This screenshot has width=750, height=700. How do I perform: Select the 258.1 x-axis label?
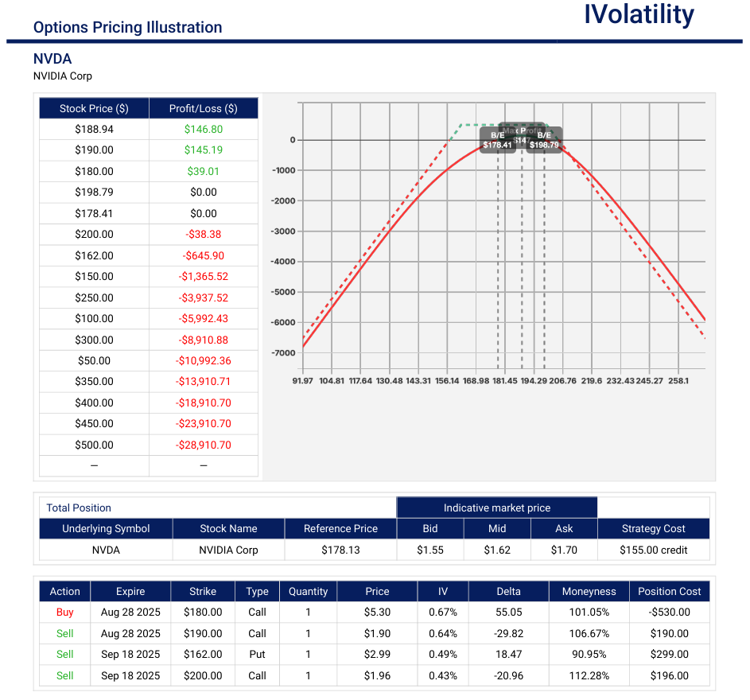pos(678,381)
